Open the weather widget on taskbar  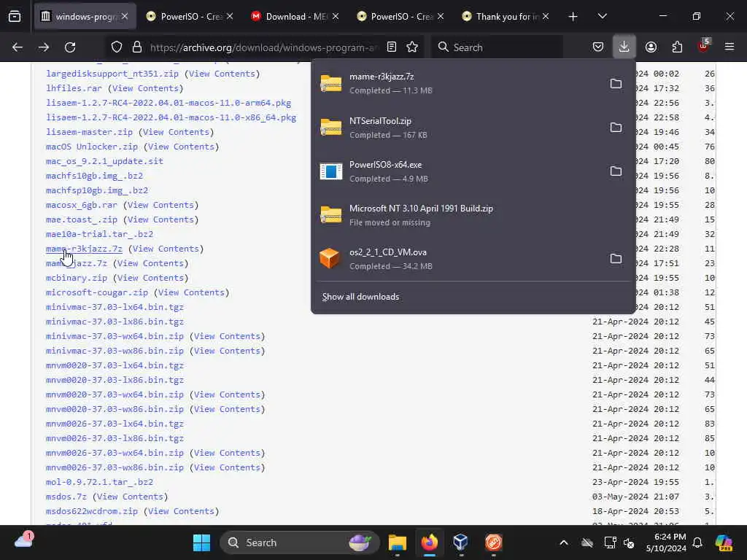tap(24, 540)
